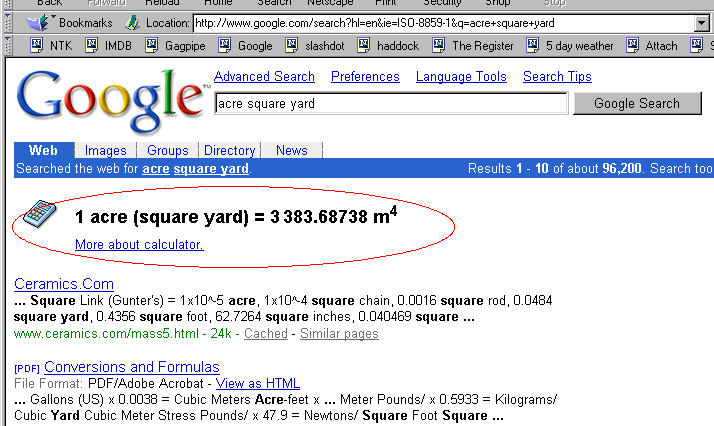Click the NTK bookmark label
This screenshot has height=426, width=714.
pos(61,46)
